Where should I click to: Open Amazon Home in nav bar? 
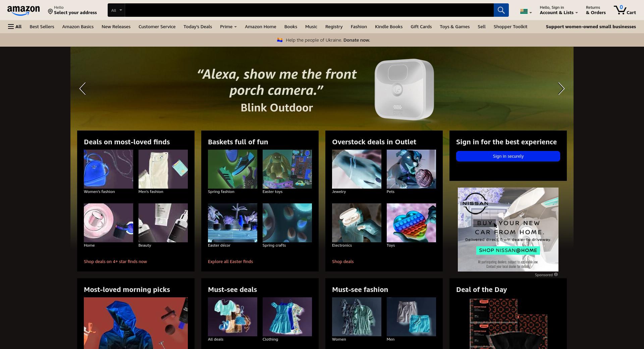[260, 27]
